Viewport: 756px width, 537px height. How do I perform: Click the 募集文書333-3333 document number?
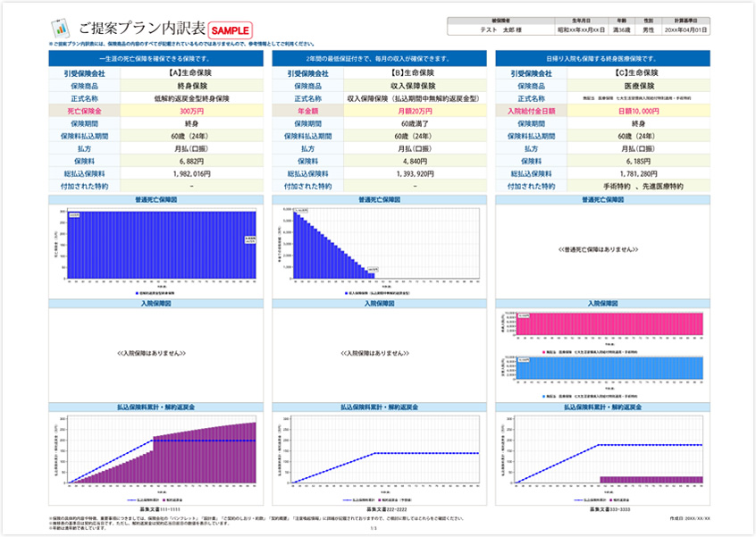[603, 508]
